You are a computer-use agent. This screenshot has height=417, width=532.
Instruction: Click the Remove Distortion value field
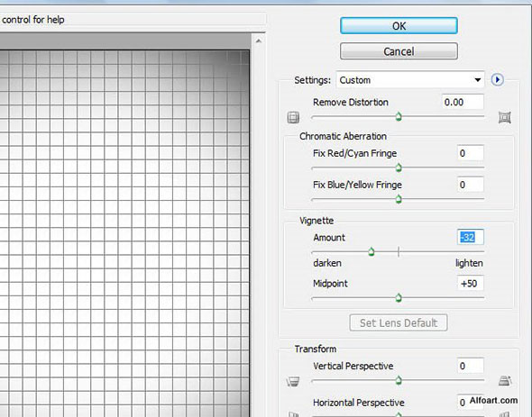(463, 102)
